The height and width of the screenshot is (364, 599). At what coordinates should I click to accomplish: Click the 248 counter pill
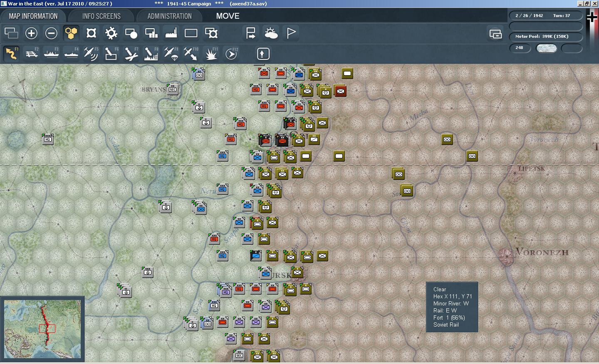coord(520,48)
